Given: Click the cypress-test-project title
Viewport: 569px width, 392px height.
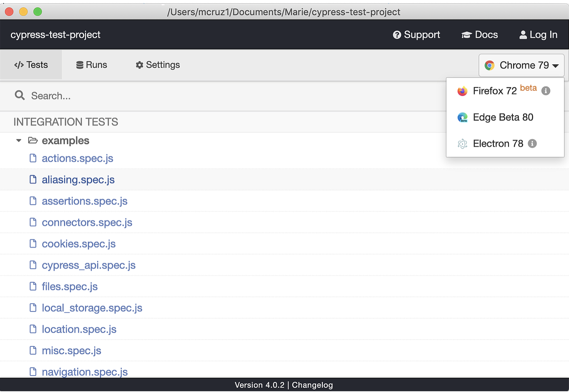Looking at the screenshot, I should coord(56,35).
